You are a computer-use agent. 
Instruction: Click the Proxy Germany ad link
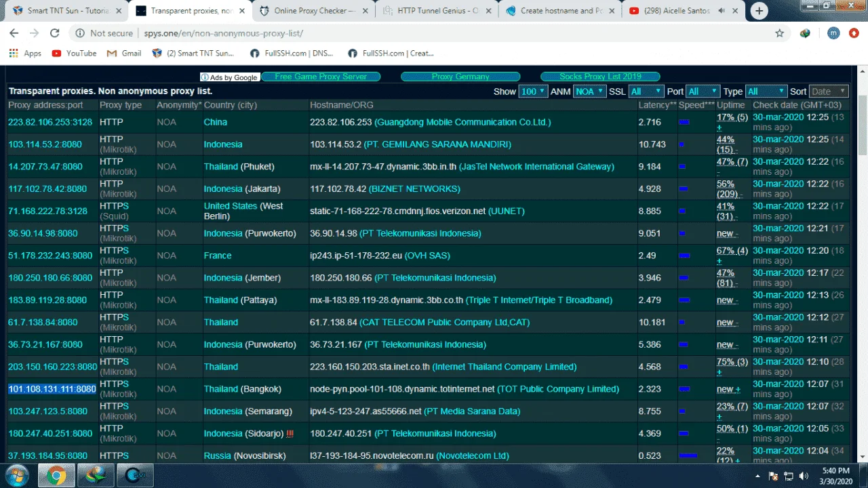coord(460,77)
